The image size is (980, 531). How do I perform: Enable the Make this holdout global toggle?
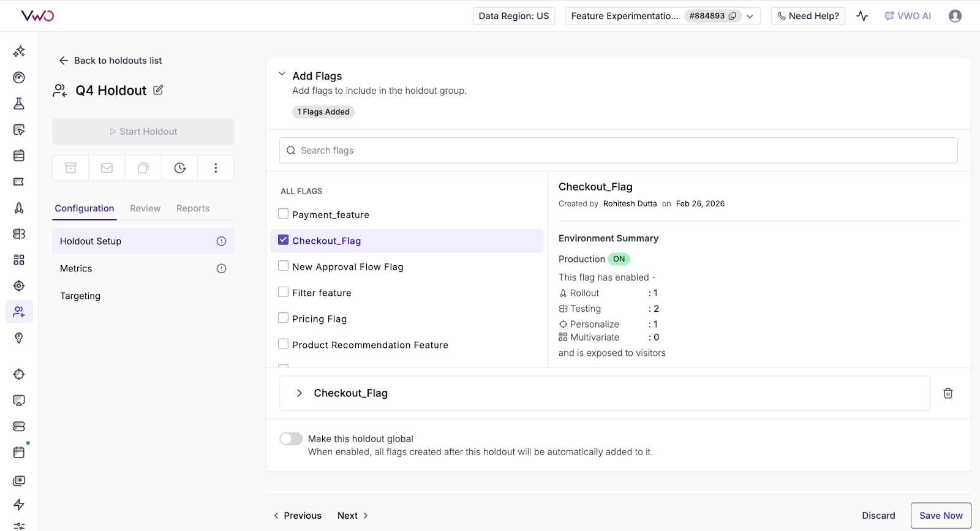click(x=291, y=439)
